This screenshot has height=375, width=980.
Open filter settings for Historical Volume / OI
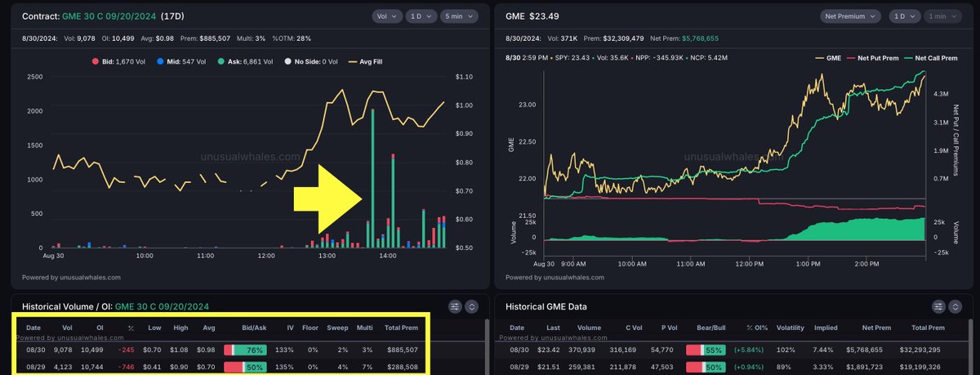point(456,306)
